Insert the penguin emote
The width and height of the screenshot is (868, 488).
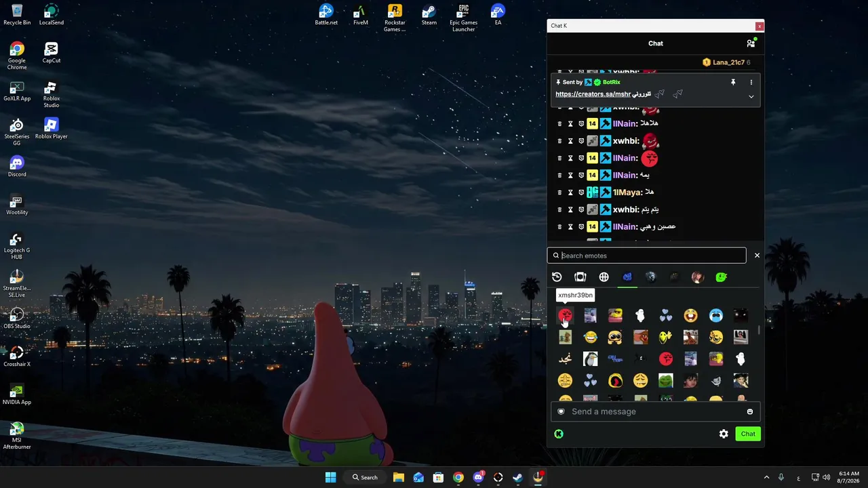tap(590, 359)
